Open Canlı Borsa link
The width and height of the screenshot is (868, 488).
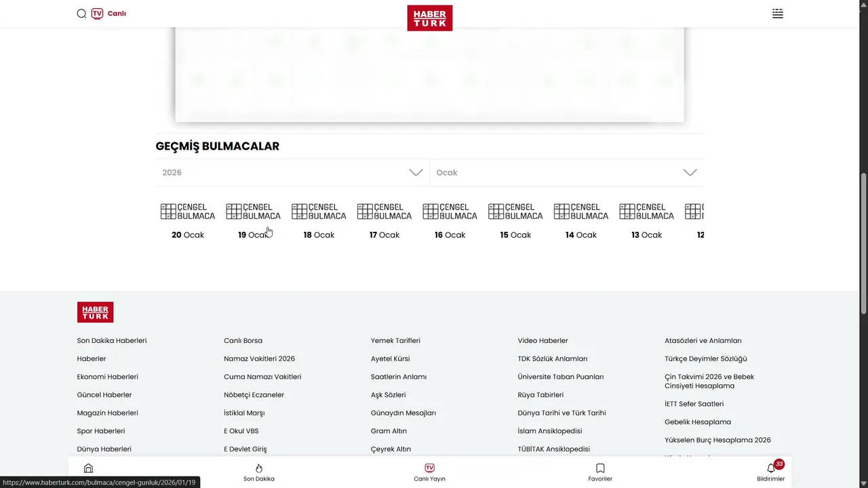coord(243,341)
